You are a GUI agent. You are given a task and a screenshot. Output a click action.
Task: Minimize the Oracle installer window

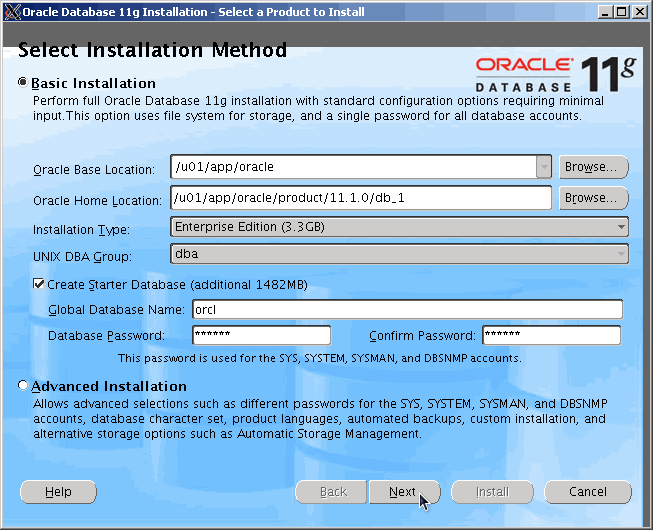(x=605, y=12)
